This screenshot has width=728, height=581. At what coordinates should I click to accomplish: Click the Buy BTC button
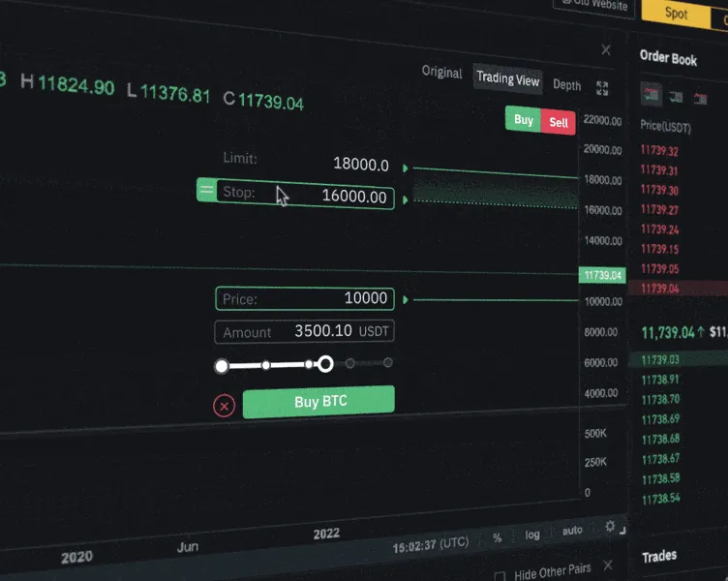click(318, 401)
